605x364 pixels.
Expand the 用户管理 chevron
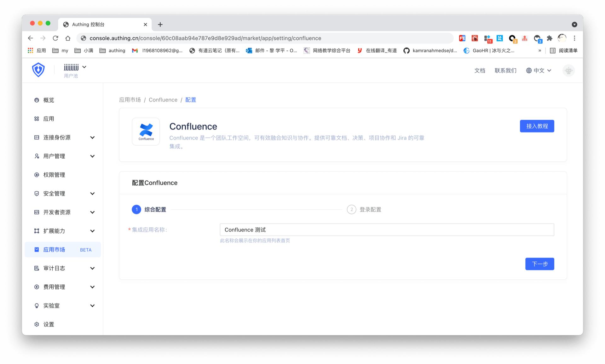(x=92, y=156)
